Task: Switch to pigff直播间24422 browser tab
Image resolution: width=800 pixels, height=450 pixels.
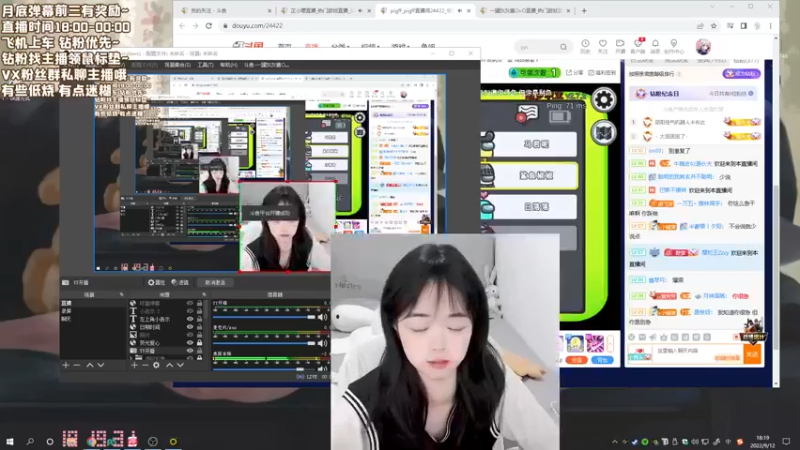Action: (427, 10)
